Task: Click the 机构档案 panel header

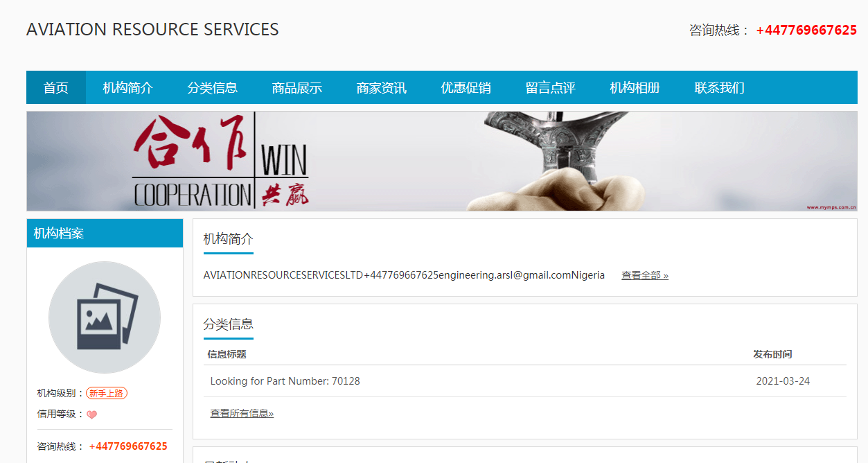Action: (x=105, y=234)
